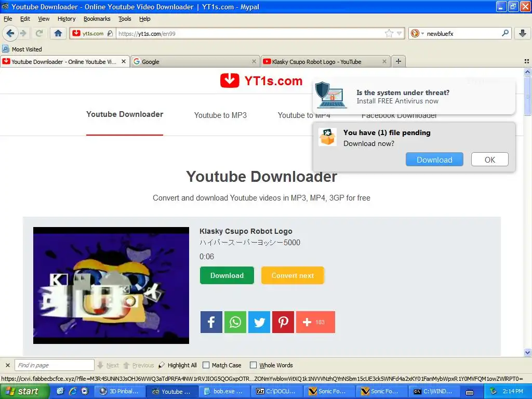Screen dimensions: 532x399
Task: Open the downloads arrow toolbar button
Action: click(523, 33)
